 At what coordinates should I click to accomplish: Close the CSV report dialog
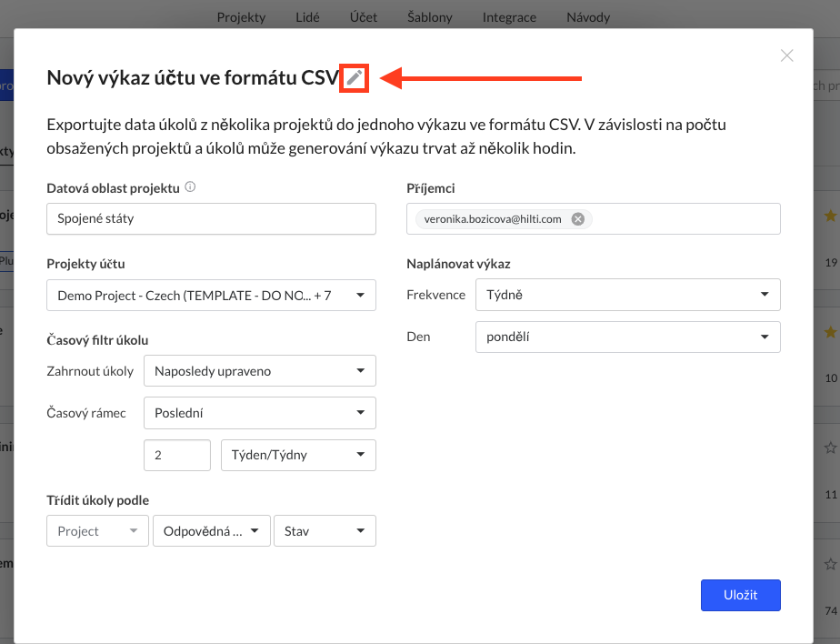(x=786, y=55)
